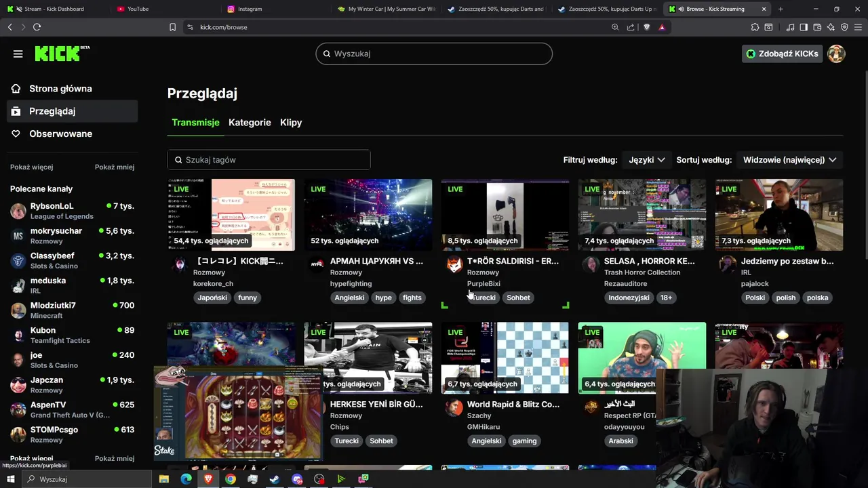
Task: Click Trash Horror Collection category
Action: pos(642,272)
